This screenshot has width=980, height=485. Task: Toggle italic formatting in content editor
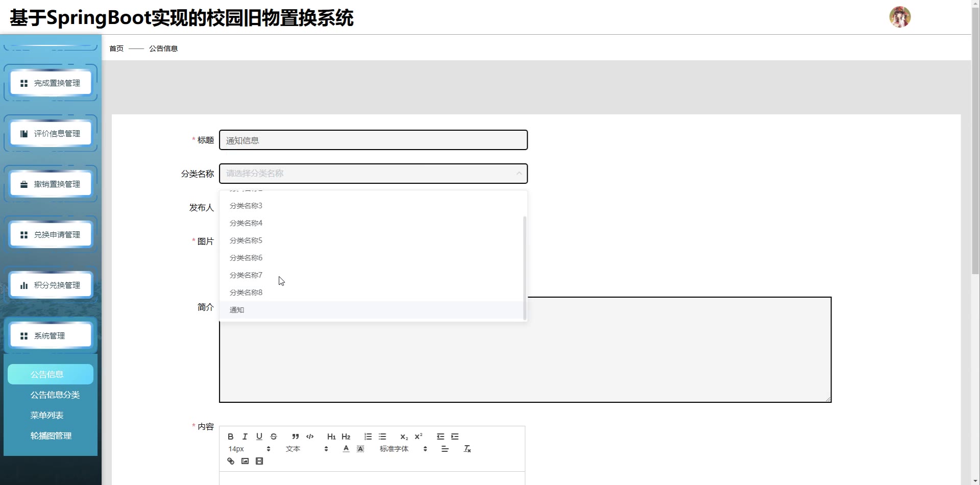(245, 436)
